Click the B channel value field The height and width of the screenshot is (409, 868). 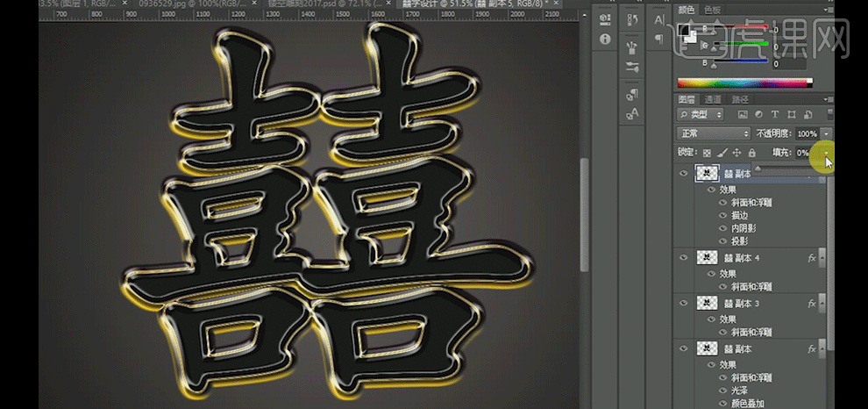pos(789,64)
